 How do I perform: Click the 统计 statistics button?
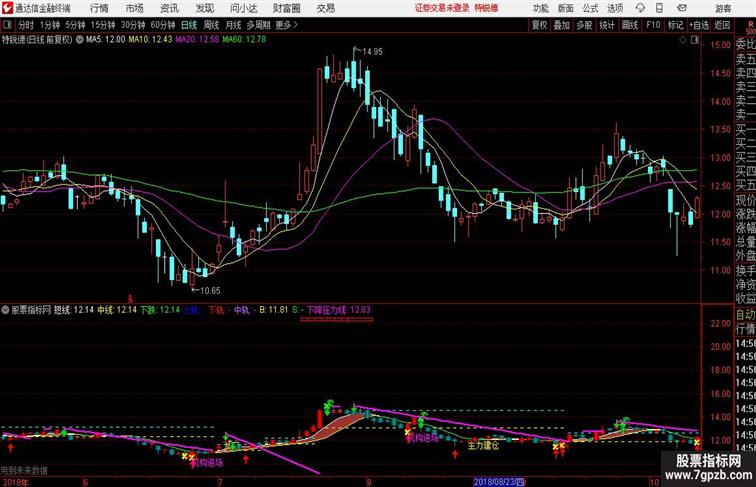click(607, 25)
